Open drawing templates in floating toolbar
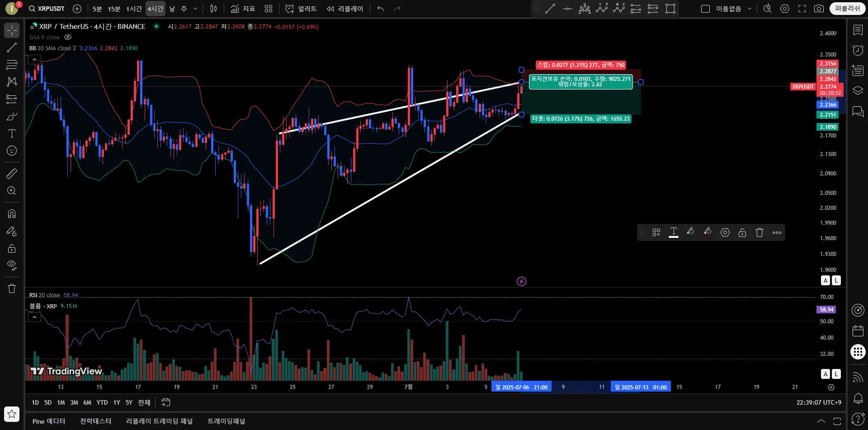Viewport: 868px width, 430px height. pyautogui.click(x=656, y=232)
